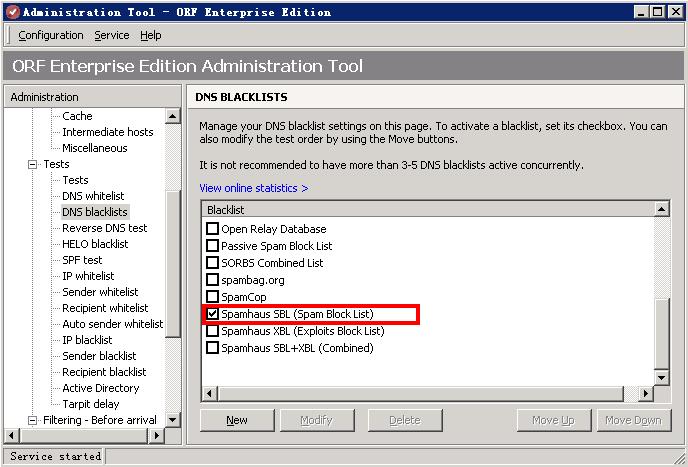The height and width of the screenshot is (467, 688).
Task: Check the SORBS Combined List box
Action: 212,263
